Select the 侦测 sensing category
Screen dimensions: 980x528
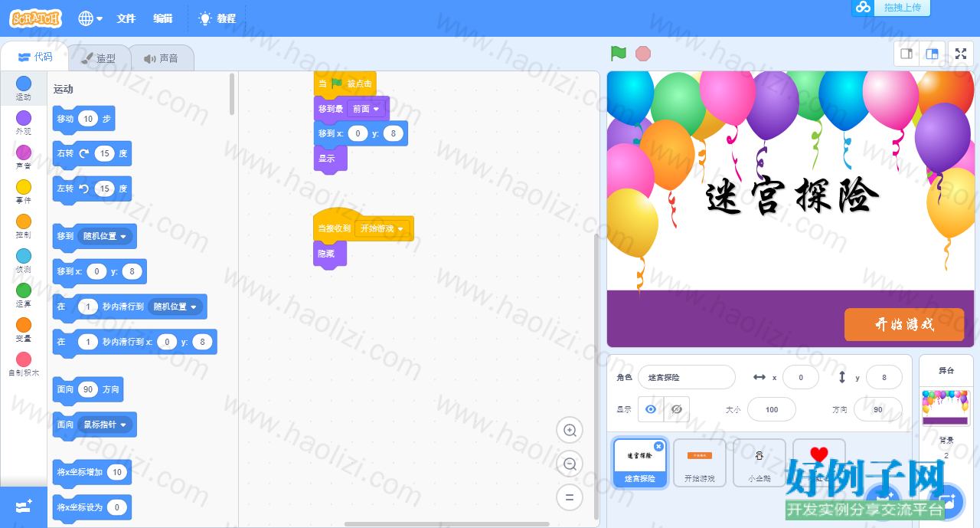(x=24, y=261)
